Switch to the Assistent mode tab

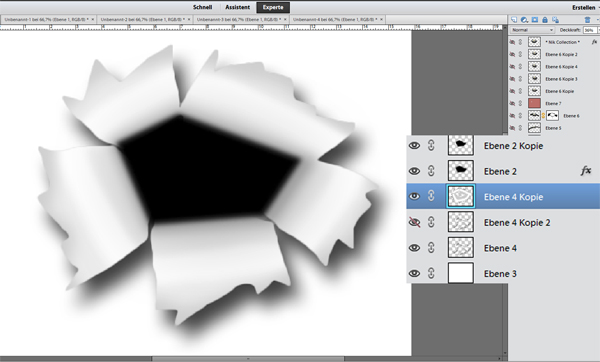237,7
